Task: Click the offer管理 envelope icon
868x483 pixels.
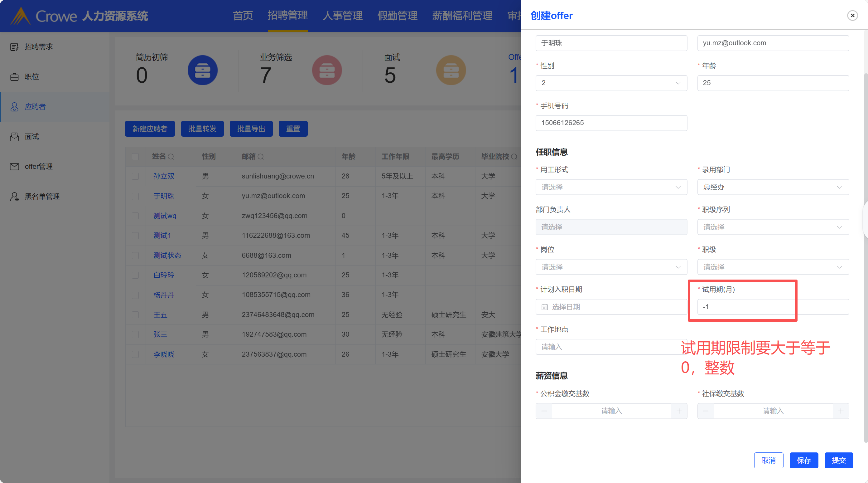Action: 14,167
